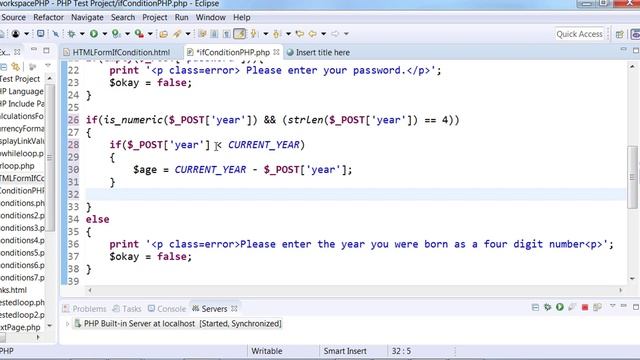Click the blue pin cursor icon in toolbar
The height and width of the screenshot is (360, 640).
point(56,34)
